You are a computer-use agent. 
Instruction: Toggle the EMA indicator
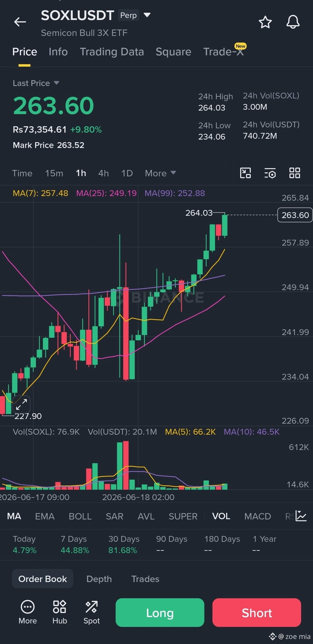click(x=45, y=516)
